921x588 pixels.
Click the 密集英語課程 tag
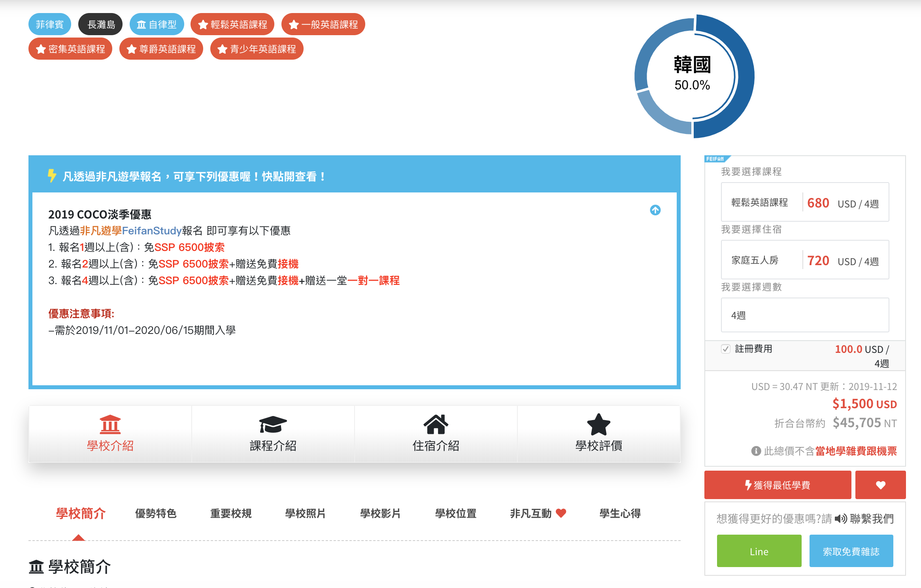pyautogui.click(x=70, y=49)
